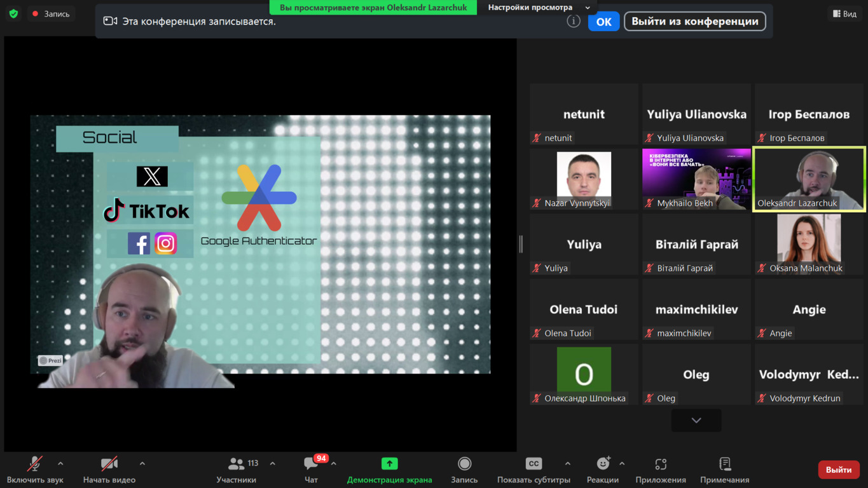Click the gallery panel divider handle
The height and width of the screenshot is (488, 868).
(521, 243)
